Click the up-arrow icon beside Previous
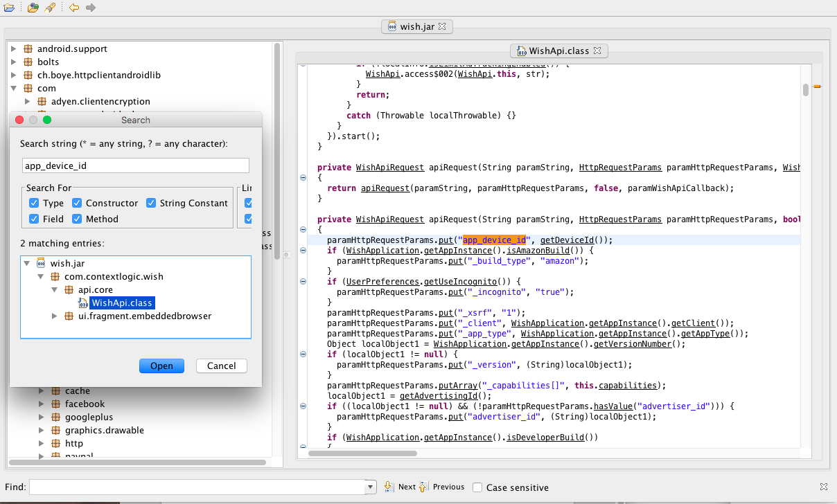Screen dimensions: 837x504 click(424, 487)
